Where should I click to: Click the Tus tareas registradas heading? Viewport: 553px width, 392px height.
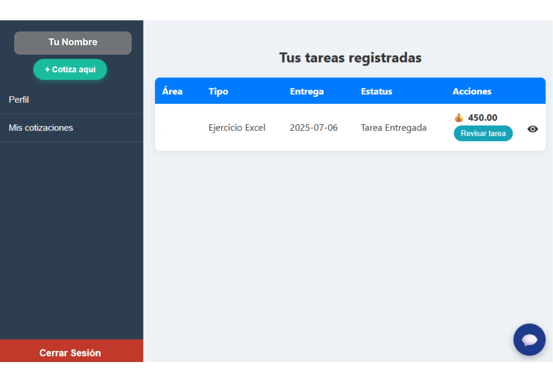coord(350,58)
